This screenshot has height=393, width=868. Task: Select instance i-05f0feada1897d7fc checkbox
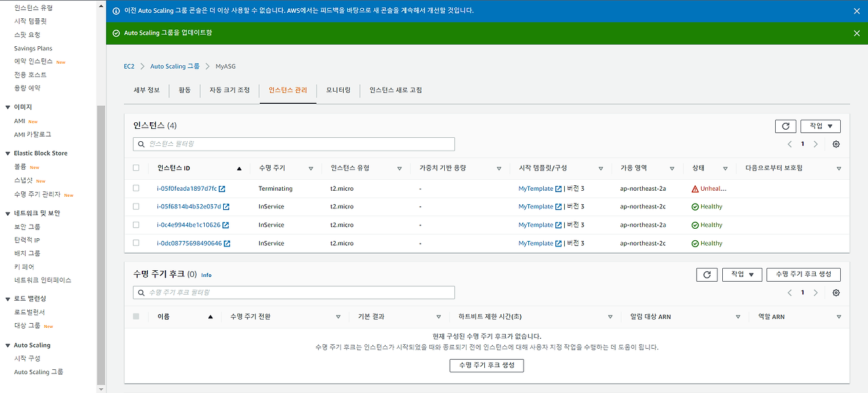[x=136, y=188]
